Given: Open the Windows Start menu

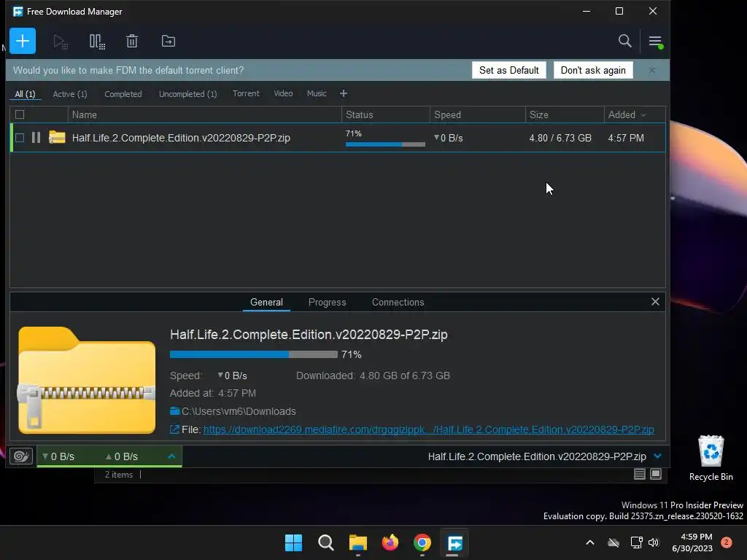Looking at the screenshot, I should pos(293,542).
